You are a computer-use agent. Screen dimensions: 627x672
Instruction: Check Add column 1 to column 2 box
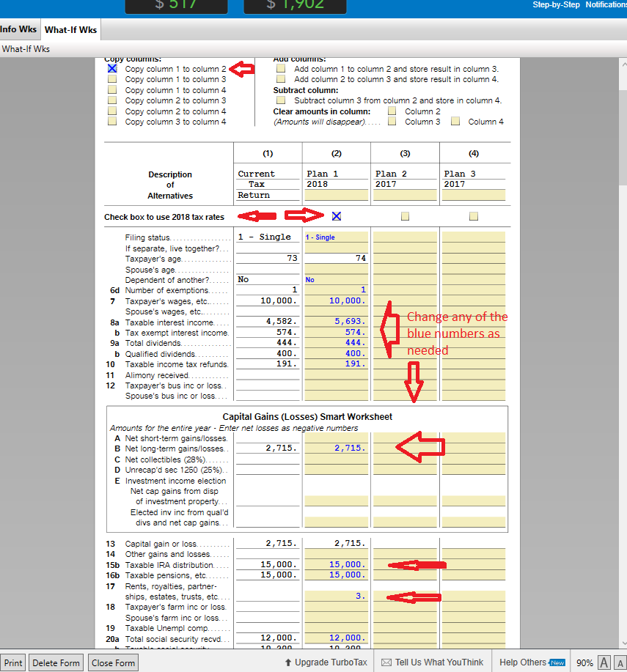coord(281,69)
